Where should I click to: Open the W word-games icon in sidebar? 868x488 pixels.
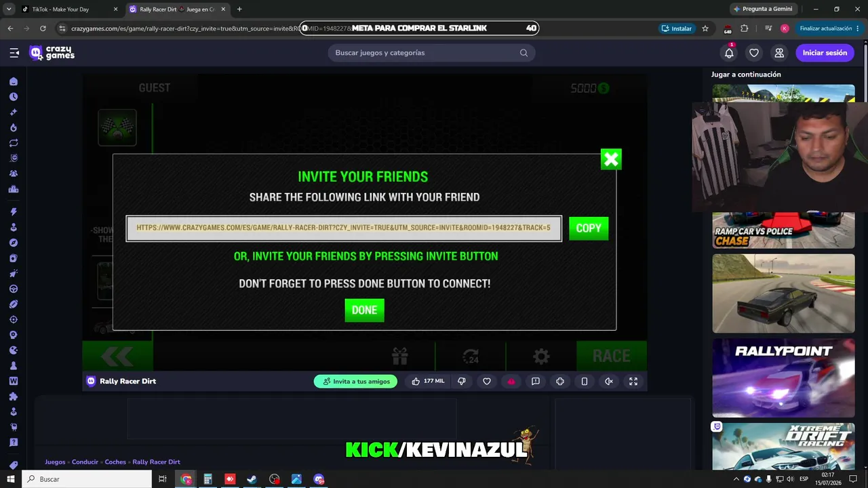click(x=14, y=381)
